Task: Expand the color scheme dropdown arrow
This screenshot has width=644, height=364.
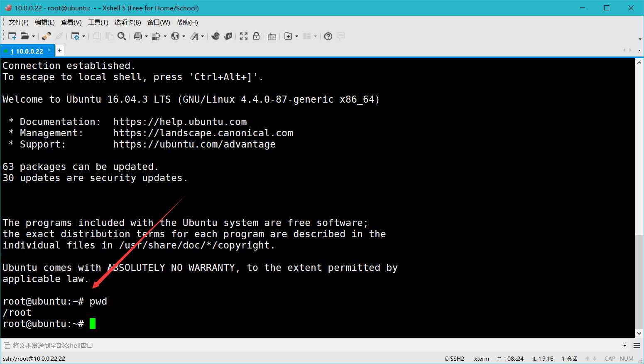Action: (165, 37)
